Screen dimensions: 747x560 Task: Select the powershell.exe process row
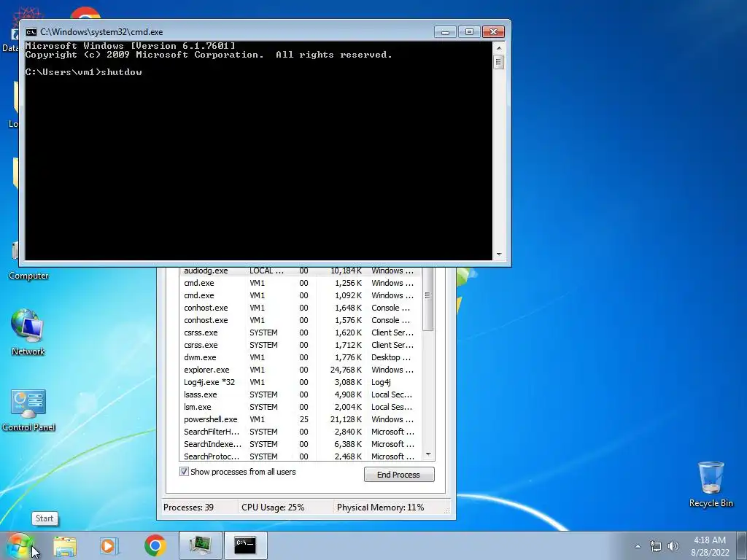coord(300,419)
